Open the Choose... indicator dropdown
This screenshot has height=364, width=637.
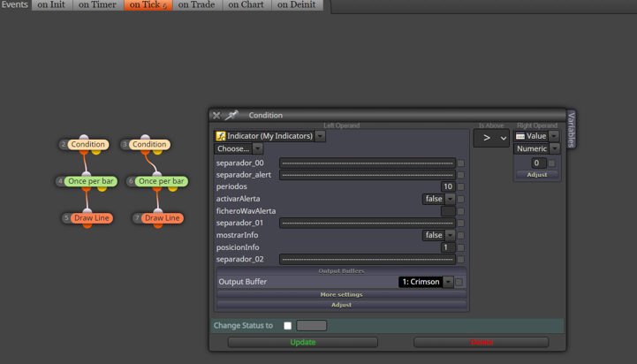point(239,148)
